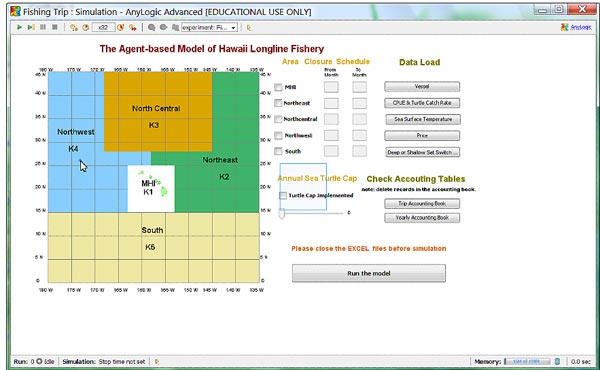Click the Northeast From Month field
This screenshot has height=370, width=600.
coord(331,103)
